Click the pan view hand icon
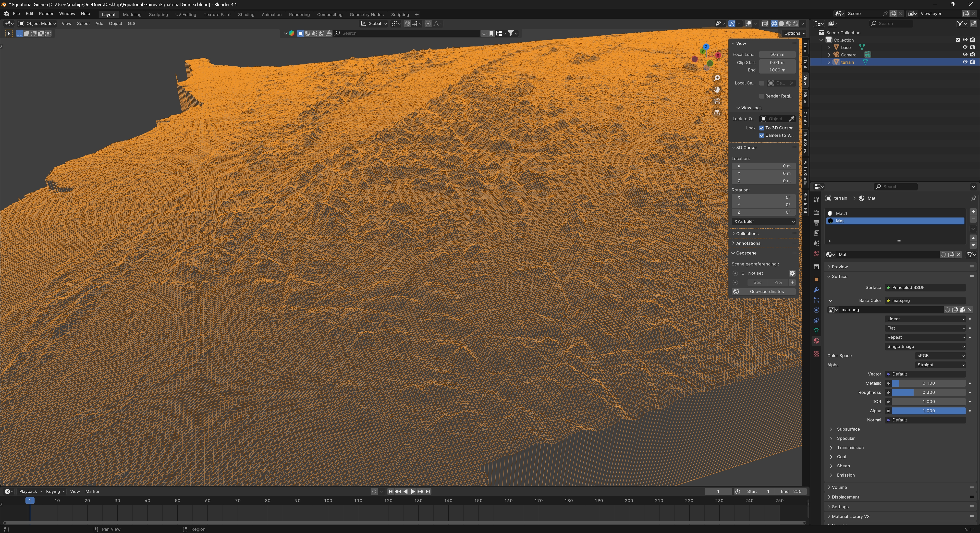Image resolution: width=980 pixels, height=533 pixels. pyautogui.click(x=717, y=90)
